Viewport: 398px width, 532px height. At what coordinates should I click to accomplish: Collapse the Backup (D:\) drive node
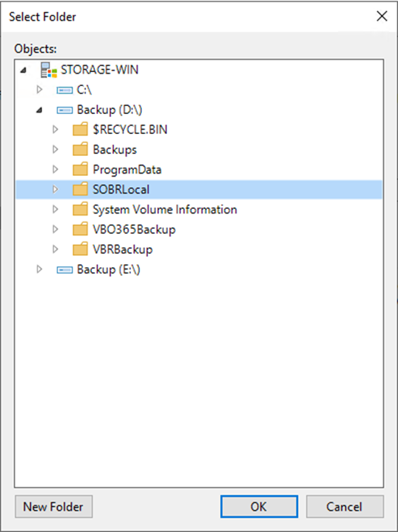[x=40, y=110]
